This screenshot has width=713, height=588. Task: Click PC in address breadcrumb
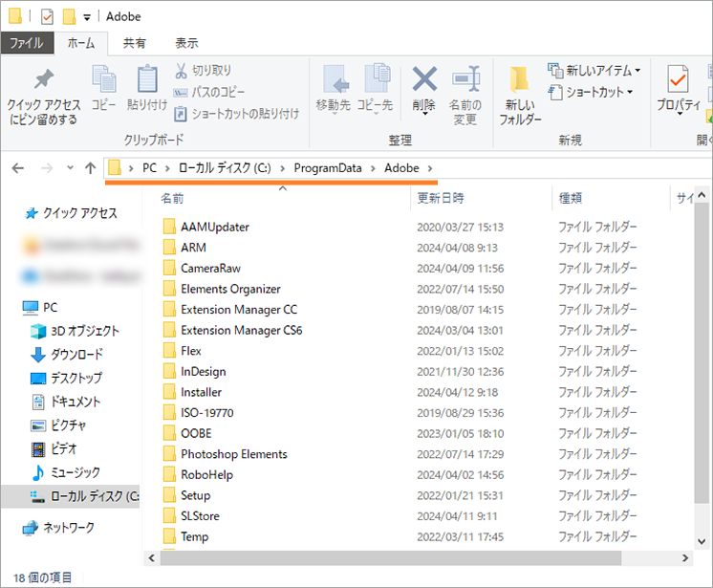click(149, 168)
